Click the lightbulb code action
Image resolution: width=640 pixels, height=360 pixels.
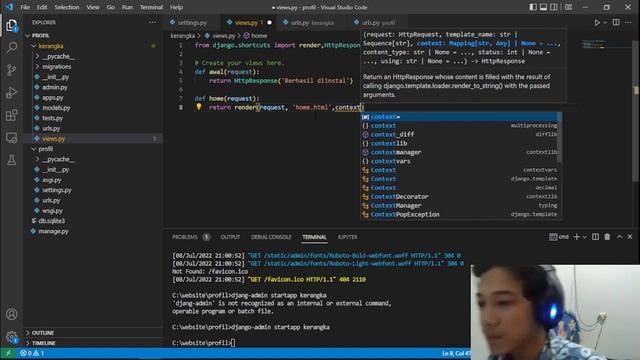coord(198,107)
